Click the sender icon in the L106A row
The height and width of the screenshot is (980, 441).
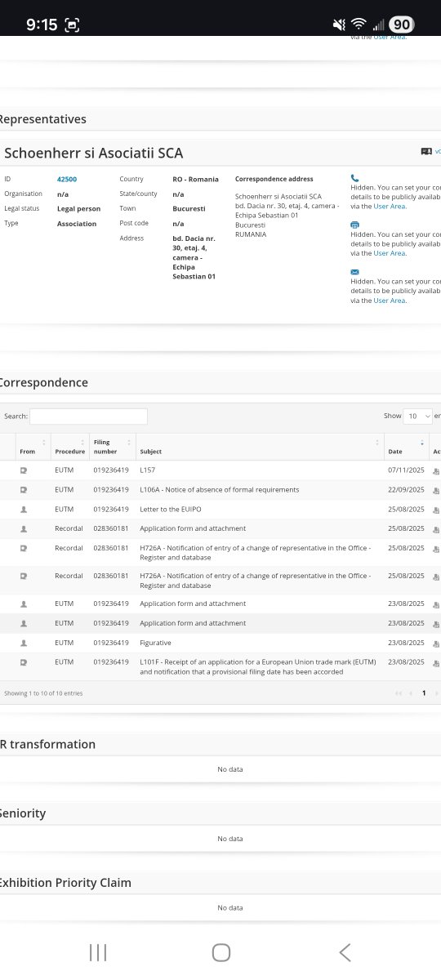24,490
